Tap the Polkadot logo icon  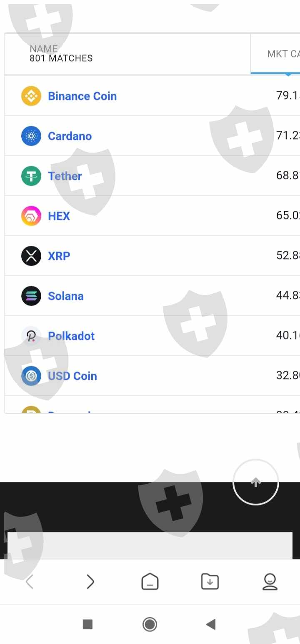pyautogui.click(x=31, y=336)
